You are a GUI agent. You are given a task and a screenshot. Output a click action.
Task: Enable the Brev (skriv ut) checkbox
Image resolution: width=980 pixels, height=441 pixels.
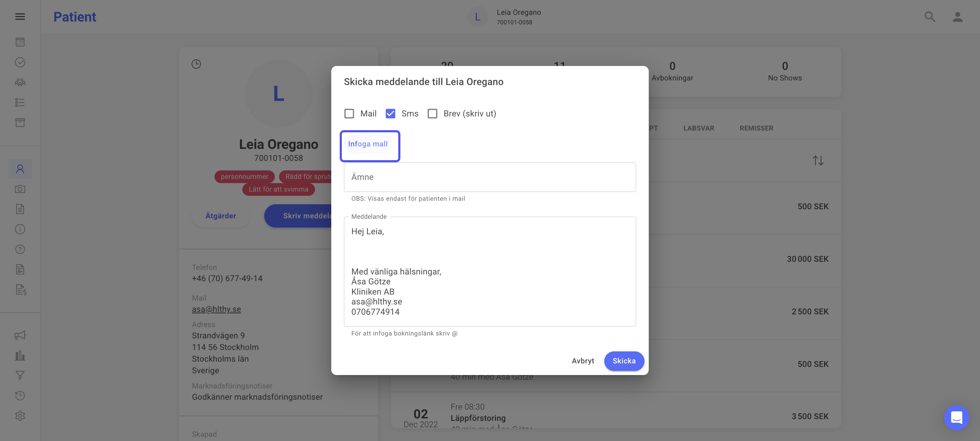click(x=432, y=114)
